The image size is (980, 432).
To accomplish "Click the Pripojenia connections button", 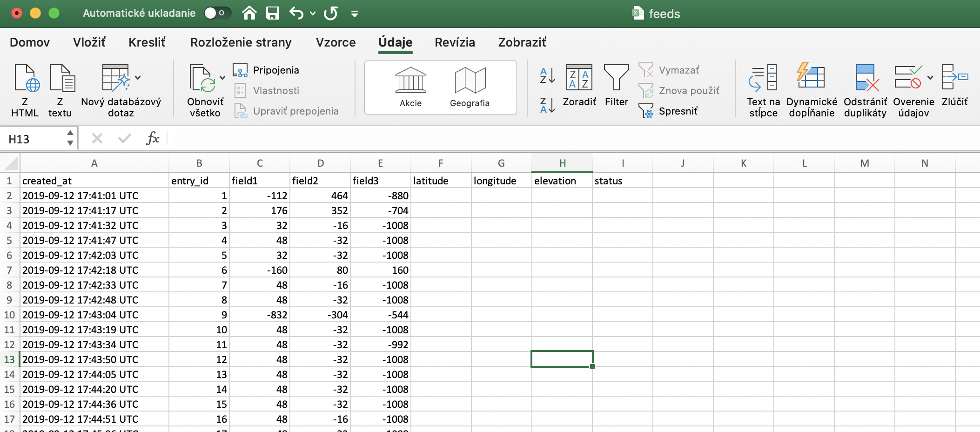I will pyautogui.click(x=275, y=70).
